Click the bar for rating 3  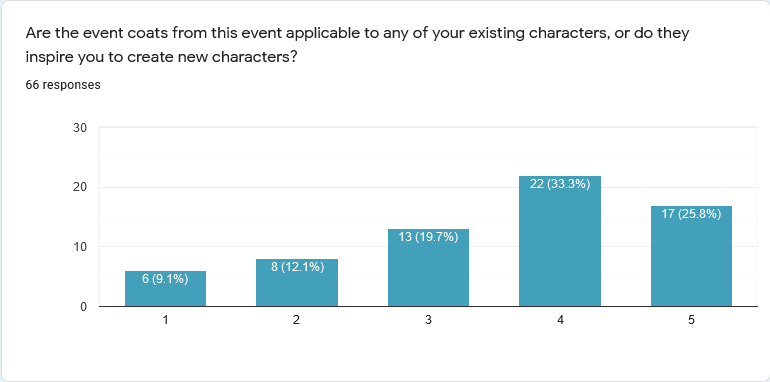pos(428,268)
